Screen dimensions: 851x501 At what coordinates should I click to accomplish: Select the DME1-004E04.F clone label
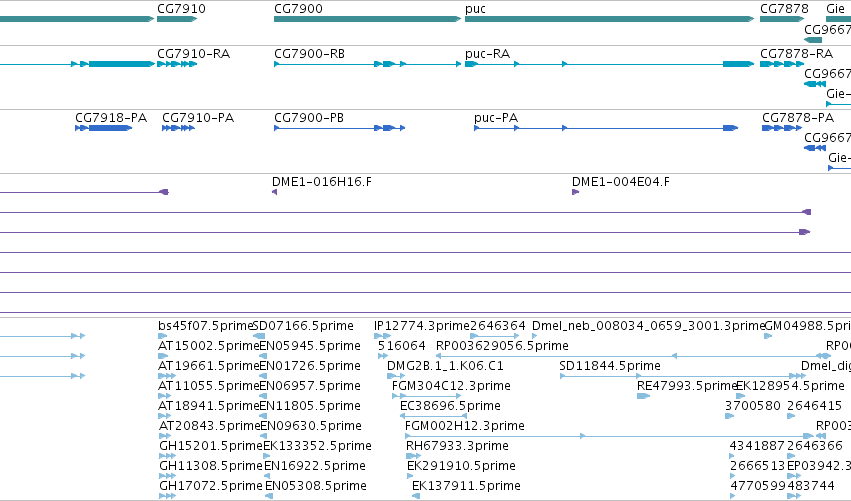point(621,182)
